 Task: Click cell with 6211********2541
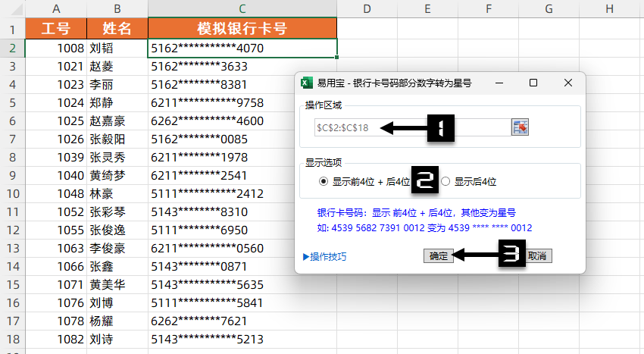point(222,176)
